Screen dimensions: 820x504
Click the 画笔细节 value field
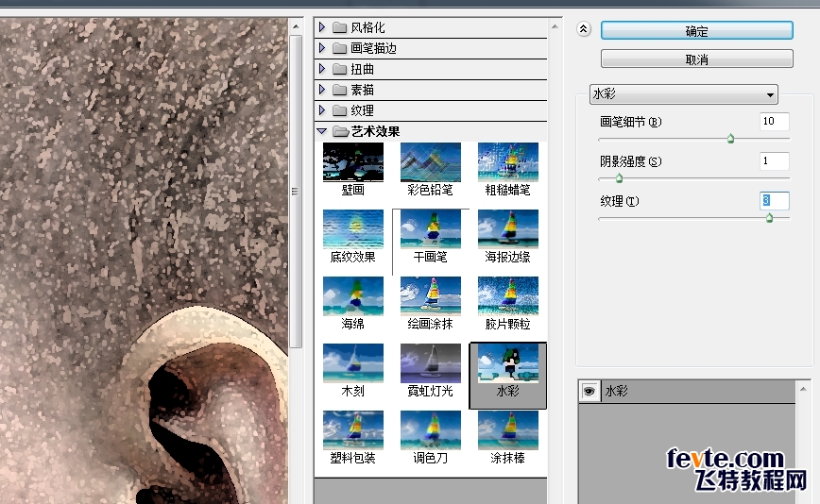[774, 121]
